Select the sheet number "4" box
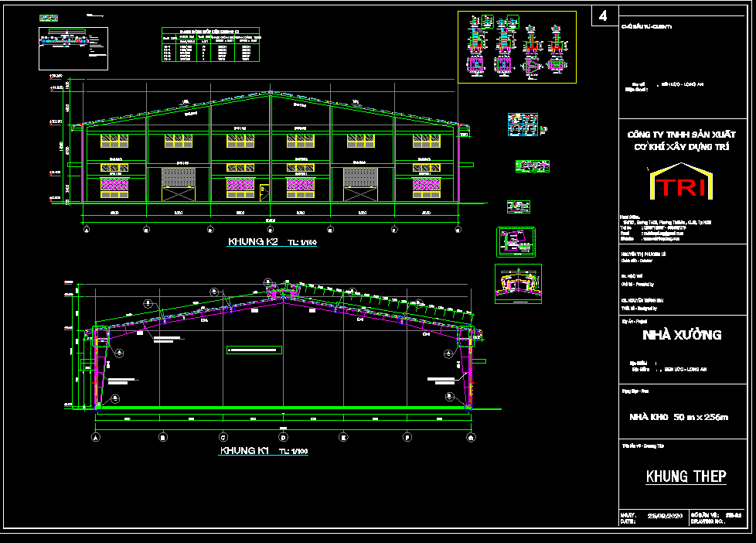The height and width of the screenshot is (543, 756). coord(604,16)
